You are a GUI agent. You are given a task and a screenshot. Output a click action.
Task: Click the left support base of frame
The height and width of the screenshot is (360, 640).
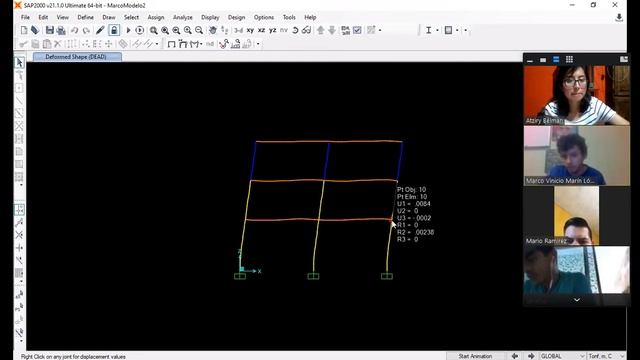(x=240, y=276)
